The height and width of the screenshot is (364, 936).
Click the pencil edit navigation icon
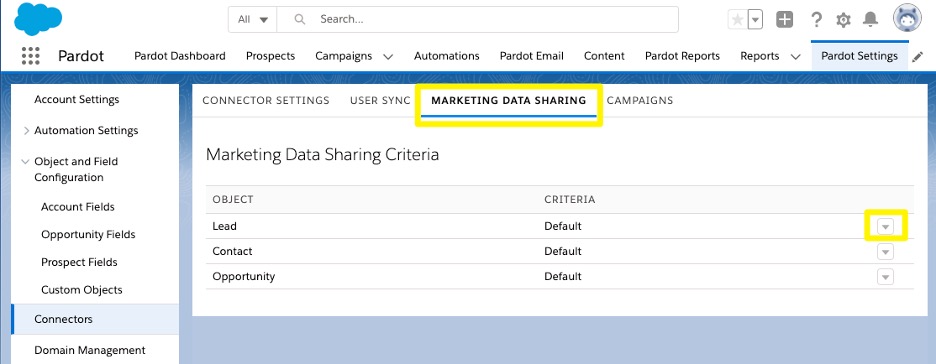coord(918,57)
